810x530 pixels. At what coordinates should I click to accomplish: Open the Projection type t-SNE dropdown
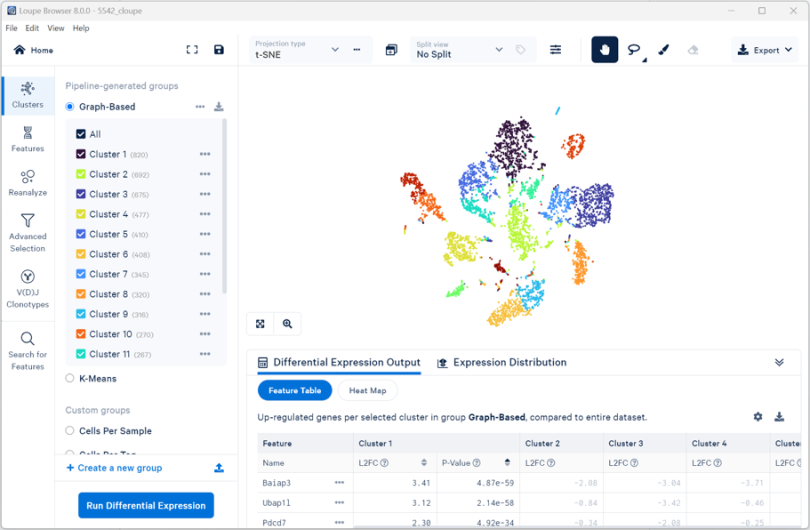tap(297, 50)
